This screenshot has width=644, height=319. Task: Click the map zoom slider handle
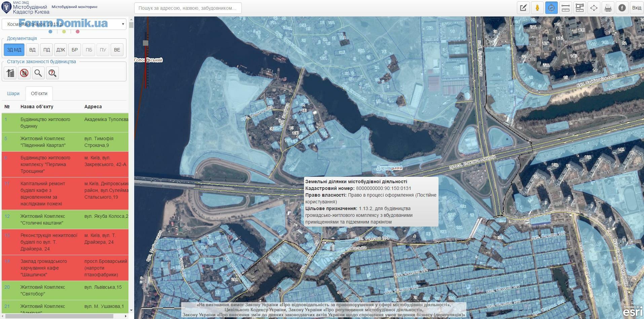pos(146,43)
